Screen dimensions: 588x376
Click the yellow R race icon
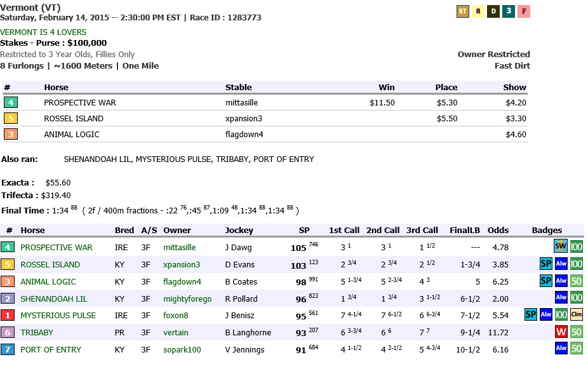pyautogui.click(x=478, y=11)
